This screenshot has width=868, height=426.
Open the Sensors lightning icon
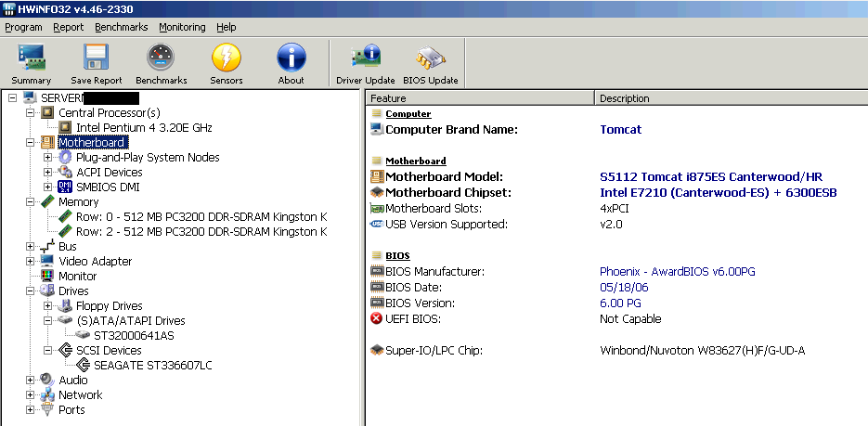click(x=227, y=57)
